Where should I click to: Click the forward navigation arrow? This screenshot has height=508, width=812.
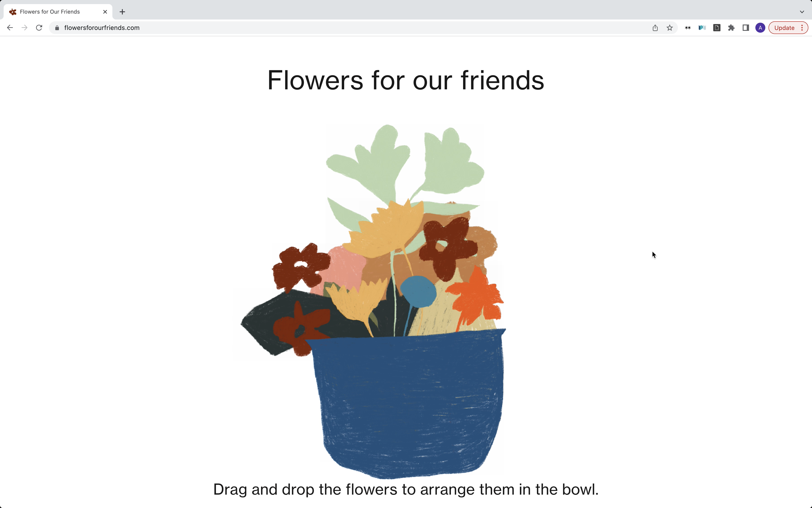pos(24,28)
